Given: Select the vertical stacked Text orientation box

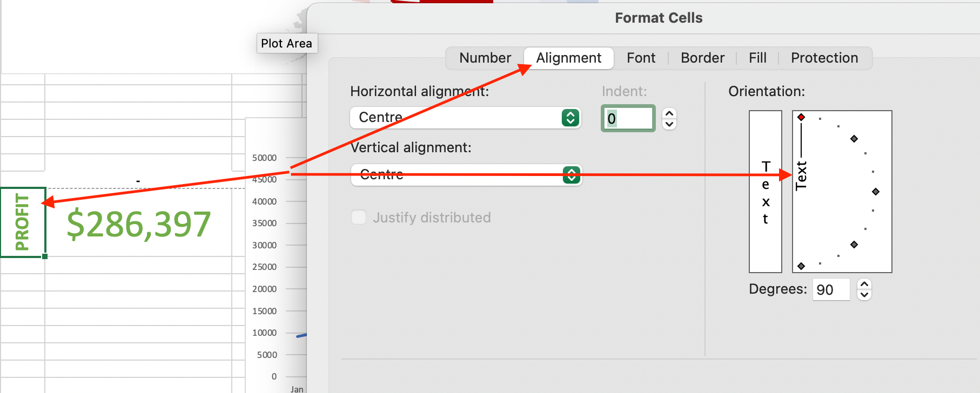Looking at the screenshot, I should click(766, 192).
